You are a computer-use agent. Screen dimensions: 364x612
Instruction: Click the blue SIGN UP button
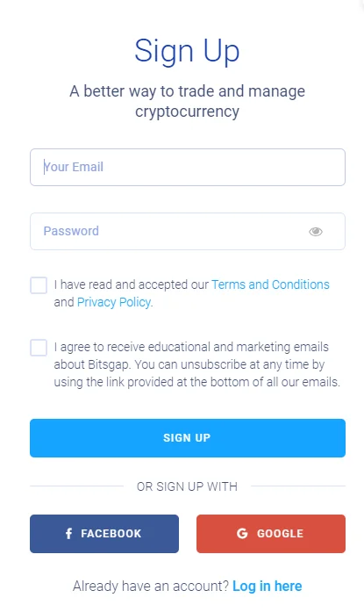click(188, 438)
